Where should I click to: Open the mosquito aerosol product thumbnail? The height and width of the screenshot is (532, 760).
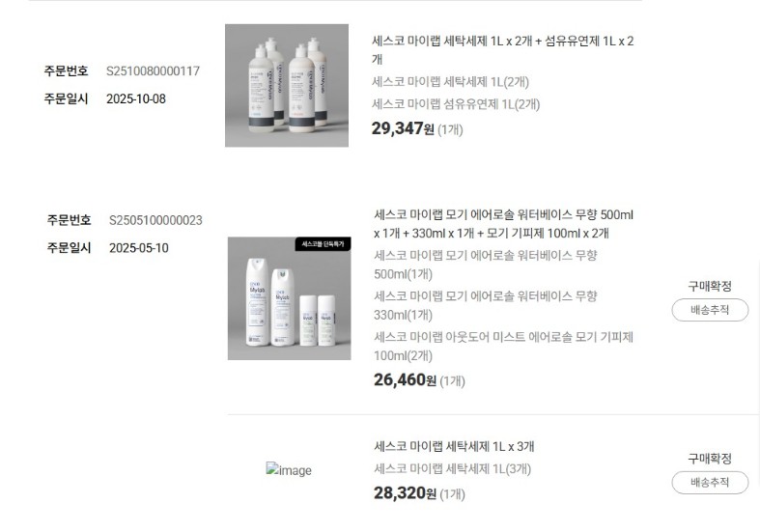[x=290, y=298]
